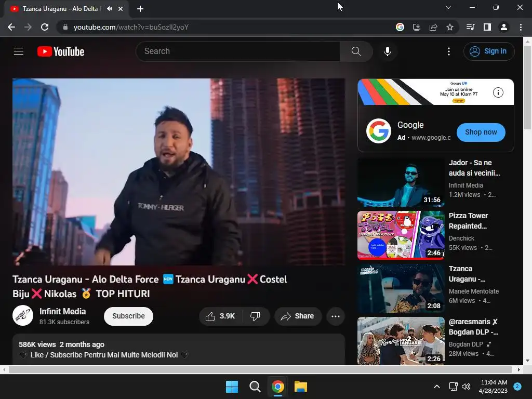Screen dimensions: 532x399
Task: Open Chrome profile icon
Action: tap(504, 27)
